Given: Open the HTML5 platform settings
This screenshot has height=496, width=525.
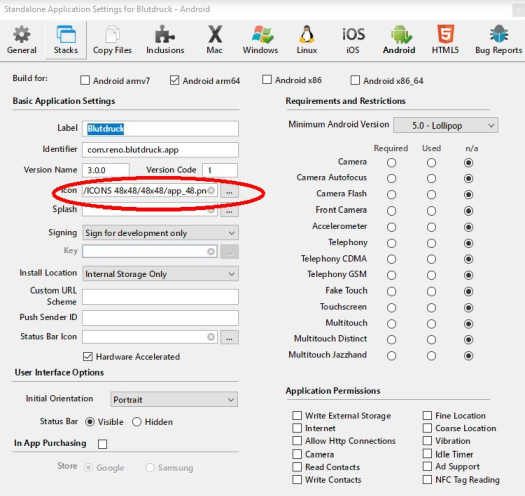Looking at the screenshot, I should (445, 40).
